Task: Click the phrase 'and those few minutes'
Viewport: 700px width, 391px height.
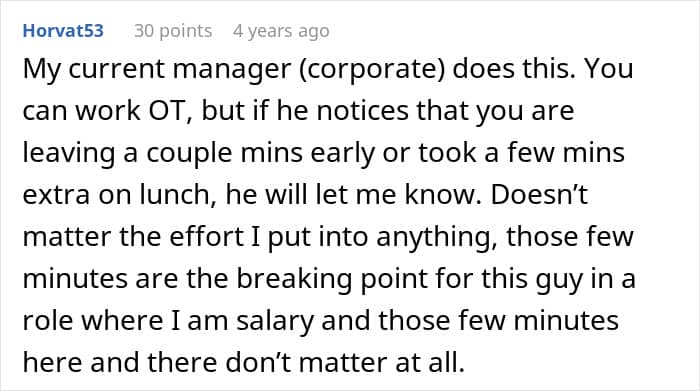Action: (470, 321)
